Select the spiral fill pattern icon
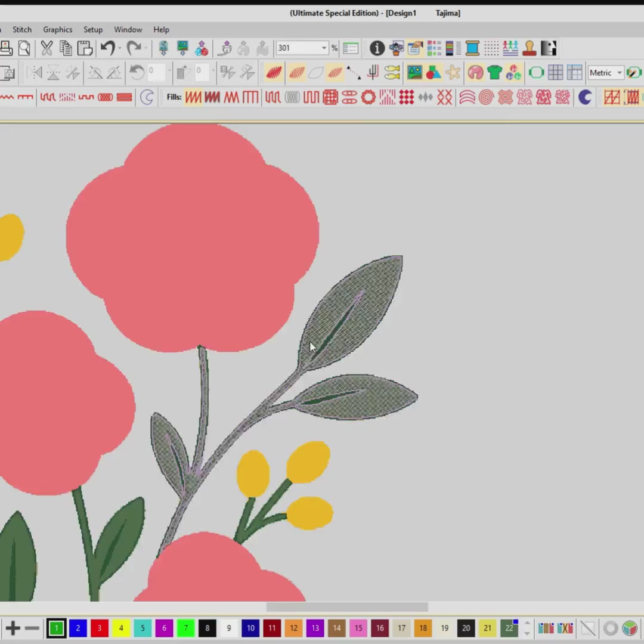 [486, 97]
